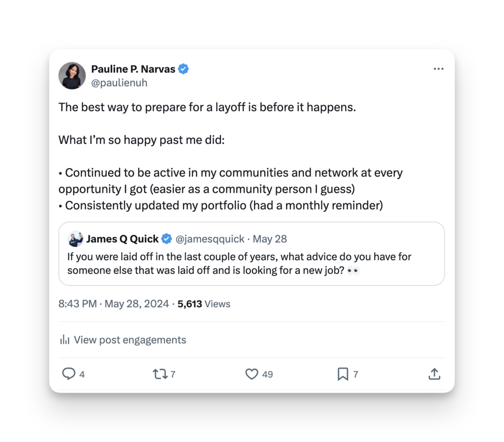Viewport: 504px width, 442px height.
Task: Click the post engagements bar chart icon
Action: (x=64, y=340)
